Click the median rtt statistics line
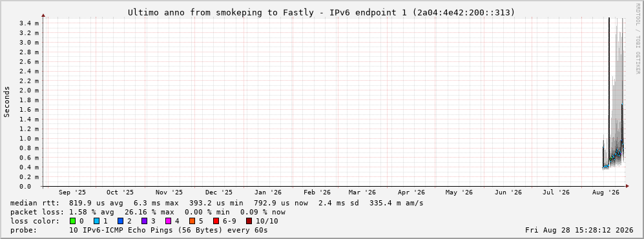This screenshot has width=644, height=239. [x=216, y=203]
